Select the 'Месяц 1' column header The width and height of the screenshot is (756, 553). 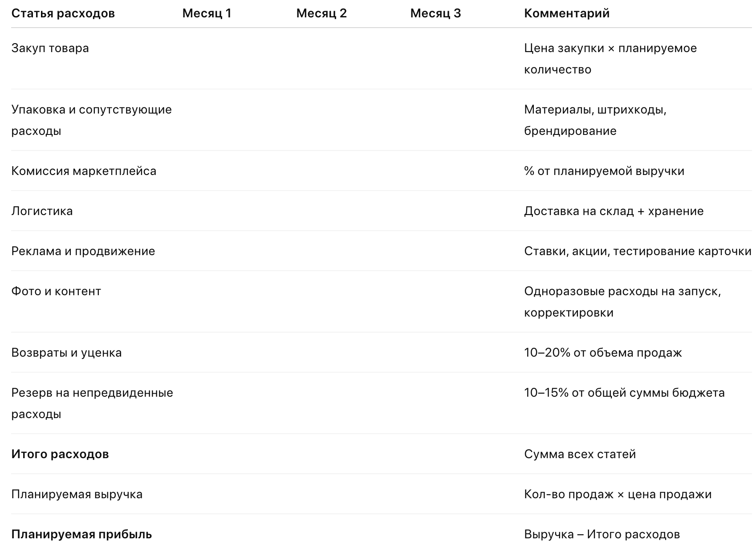click(207, 13)
